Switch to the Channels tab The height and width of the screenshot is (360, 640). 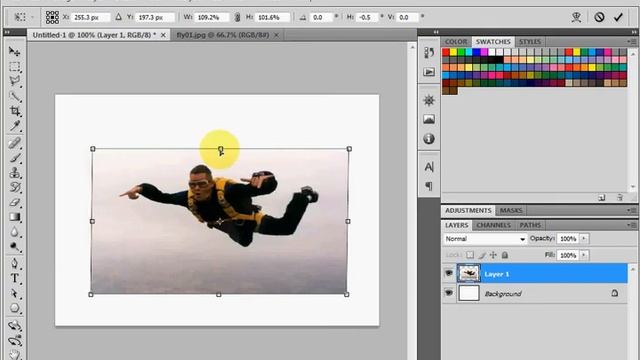pyautogui.click(x=493, y=225)
